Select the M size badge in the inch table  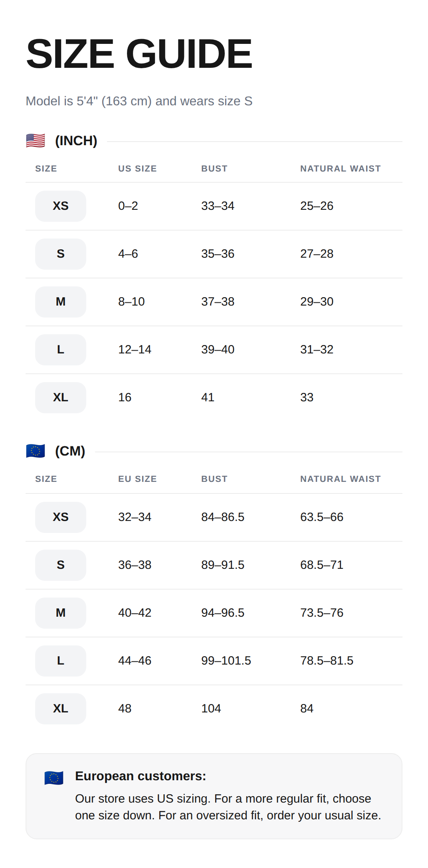(61, 302)
